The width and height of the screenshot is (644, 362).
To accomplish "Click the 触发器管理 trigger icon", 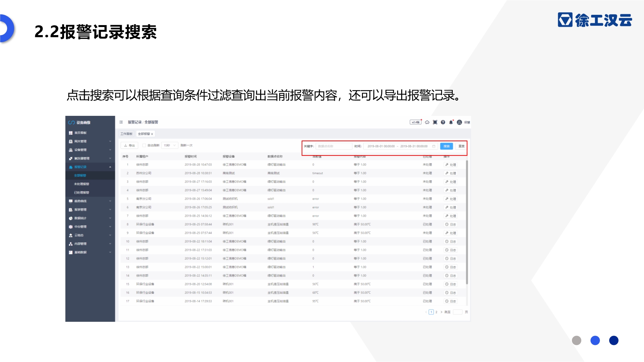I will 71,158.
